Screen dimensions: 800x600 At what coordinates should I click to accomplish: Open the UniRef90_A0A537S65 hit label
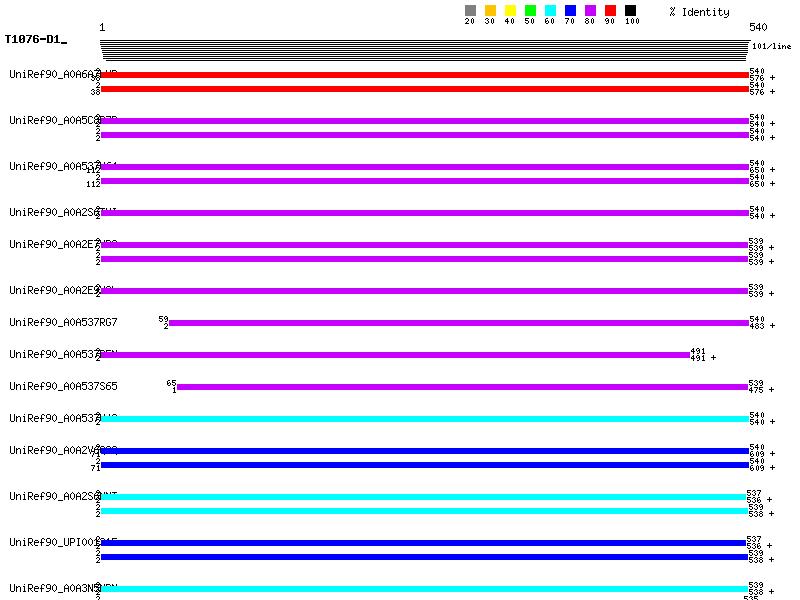pos(63,386)
